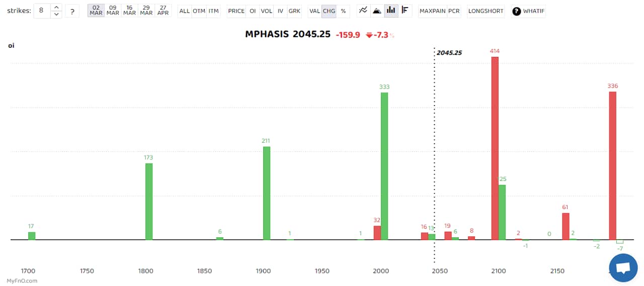Select the 27 APR expiry
644x286 pixels.
tap(163, 11)
